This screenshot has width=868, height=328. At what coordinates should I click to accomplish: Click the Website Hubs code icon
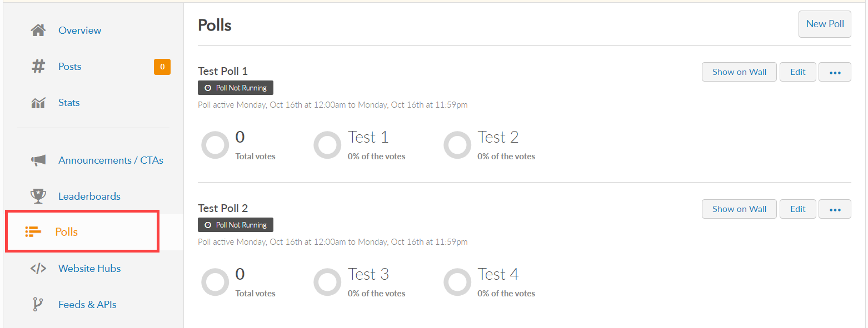pyautogui.click(x=38, y=269)
